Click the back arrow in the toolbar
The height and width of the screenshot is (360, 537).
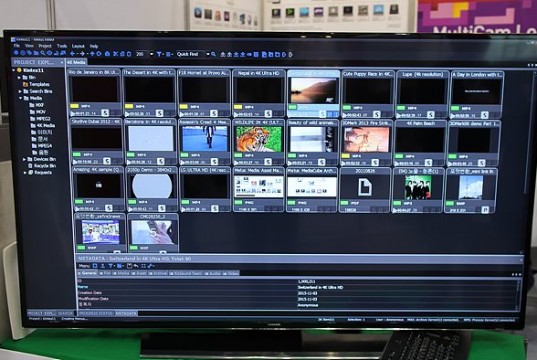pyautogui.click(x=73, y=53)
